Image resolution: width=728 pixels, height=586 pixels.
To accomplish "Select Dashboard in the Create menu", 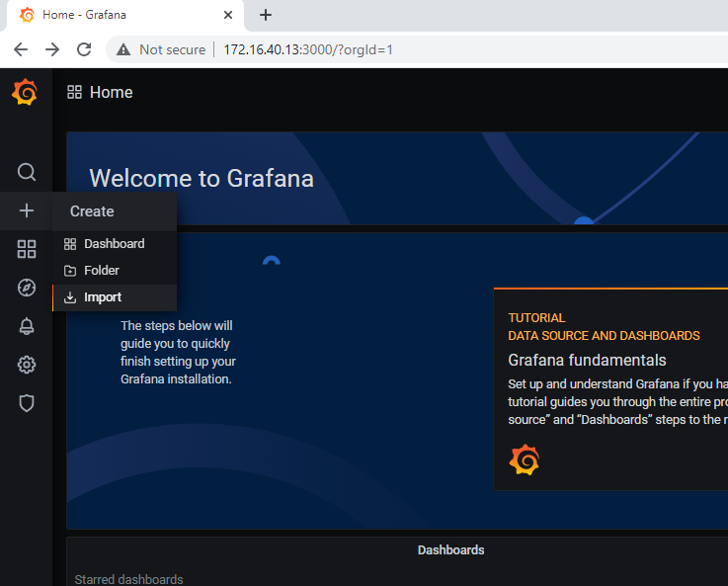I will click(x=115, y=244).
